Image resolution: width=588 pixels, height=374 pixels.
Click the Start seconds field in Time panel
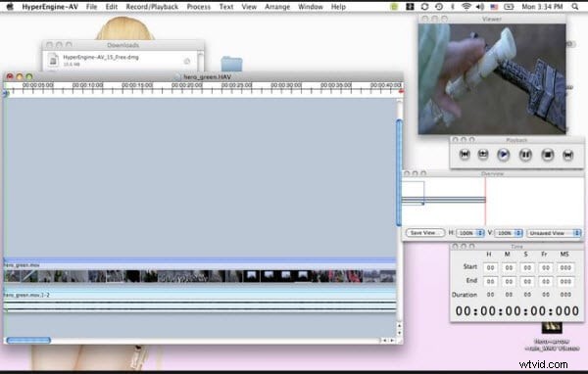point(527,267)
